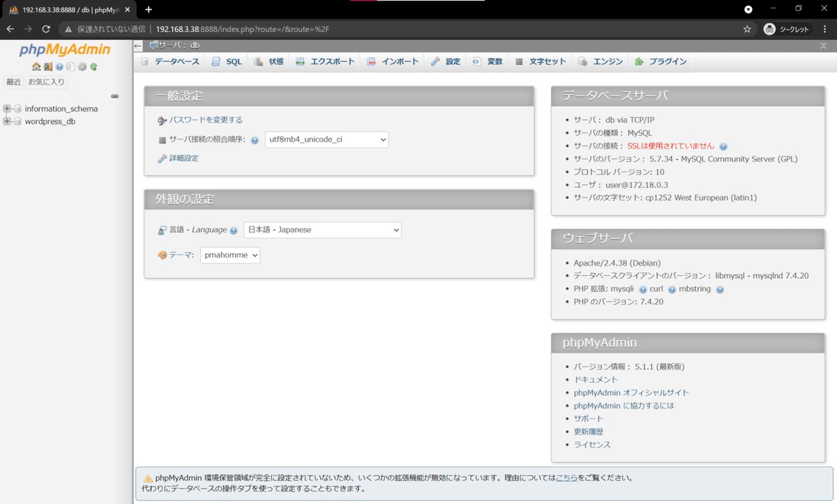The width and height of the screenshot is (837, 504).
Task: Click the SSLは使用されていません text
Action: pyautogui.click(x=671, y=146)
